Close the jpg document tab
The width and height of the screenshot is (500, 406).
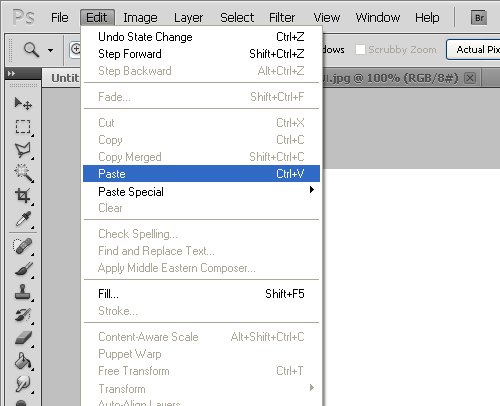point(470,78)
